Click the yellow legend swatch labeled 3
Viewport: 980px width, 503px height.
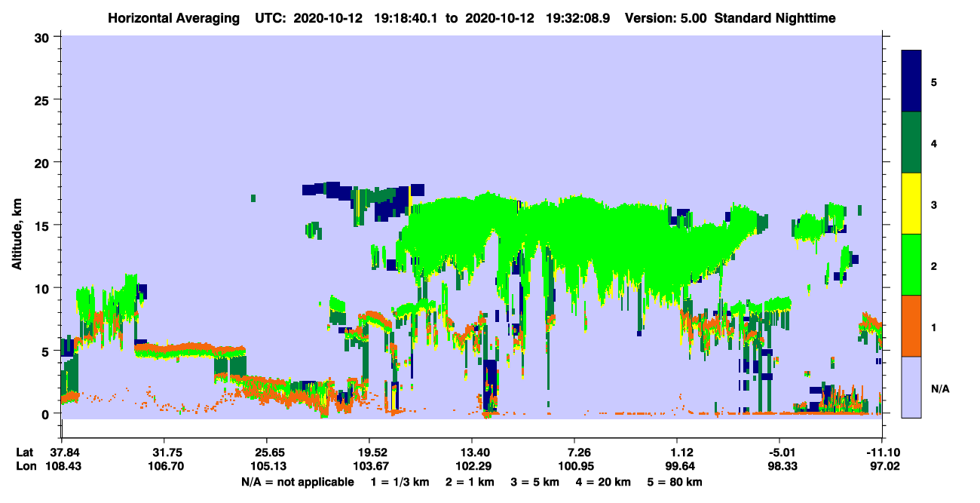click(911, 204)
